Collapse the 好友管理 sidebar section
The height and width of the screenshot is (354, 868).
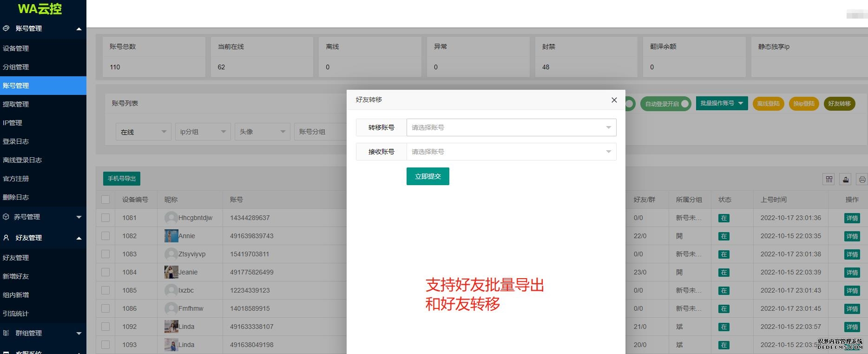tap(79, 238)
